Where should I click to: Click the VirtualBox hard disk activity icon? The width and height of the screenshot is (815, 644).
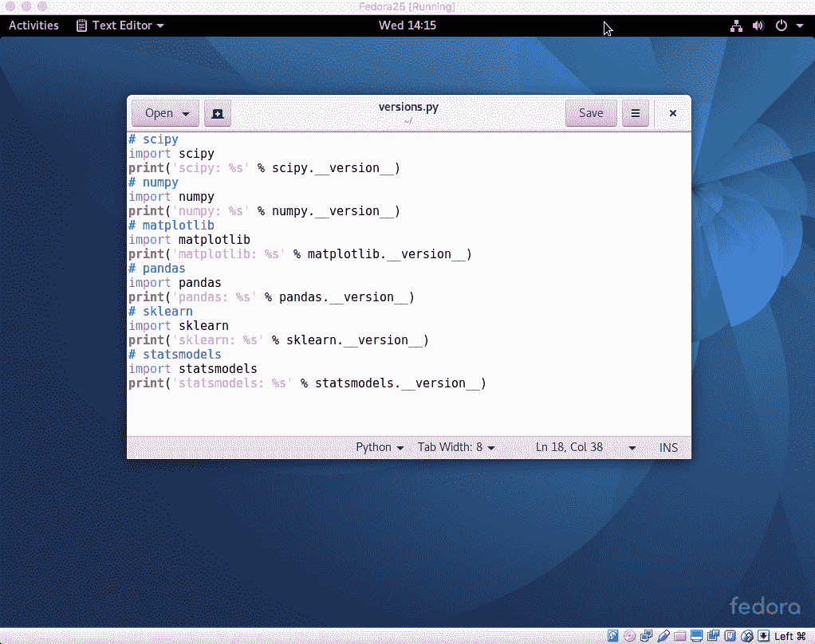612,636
